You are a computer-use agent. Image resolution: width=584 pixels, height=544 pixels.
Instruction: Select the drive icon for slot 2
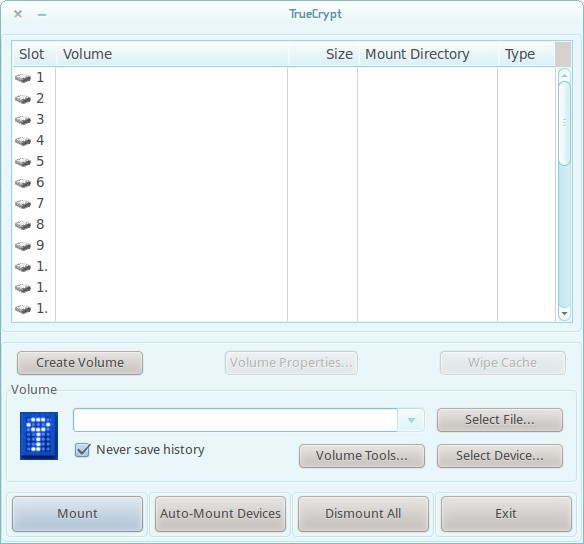tap(23, 99)
